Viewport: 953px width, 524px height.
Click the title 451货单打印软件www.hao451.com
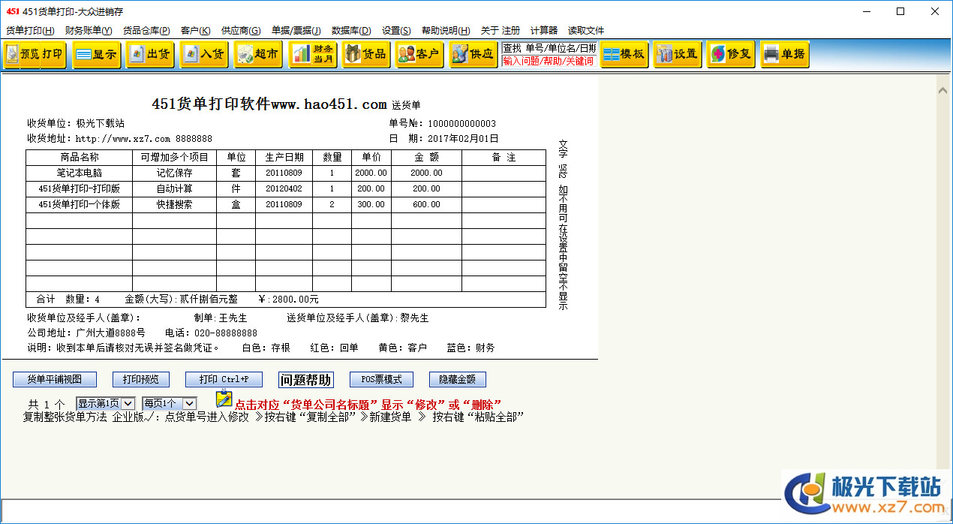269,104
